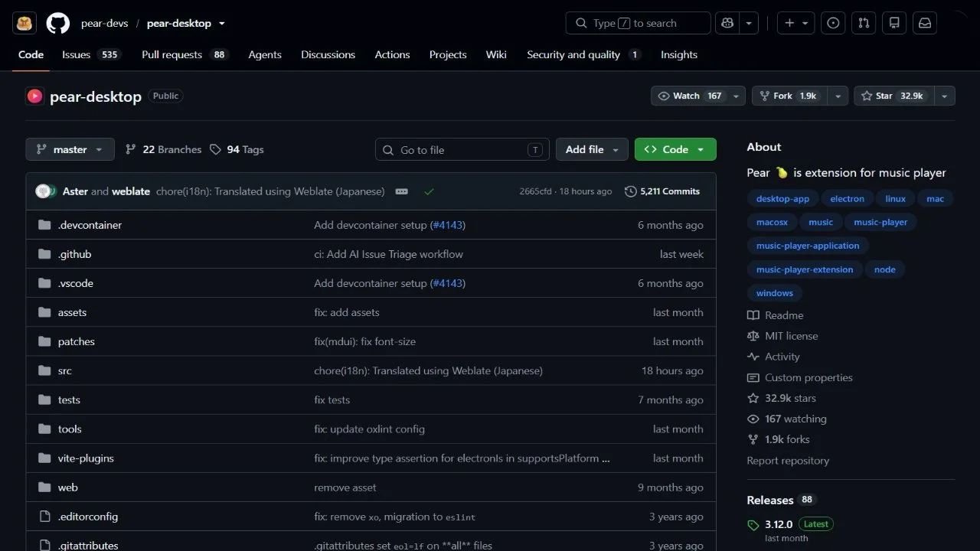Open Copilot options dropdown arrow

click(x=748, y=23)
